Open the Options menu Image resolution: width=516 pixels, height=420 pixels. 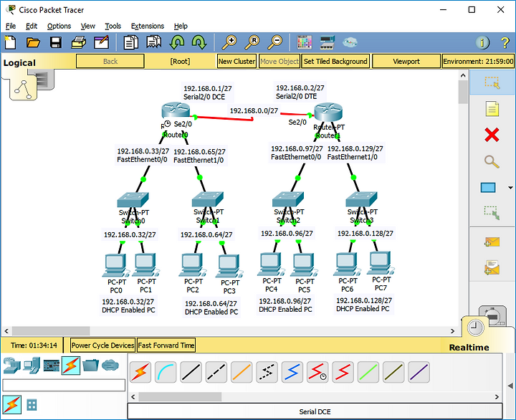[x=59, y=26]
